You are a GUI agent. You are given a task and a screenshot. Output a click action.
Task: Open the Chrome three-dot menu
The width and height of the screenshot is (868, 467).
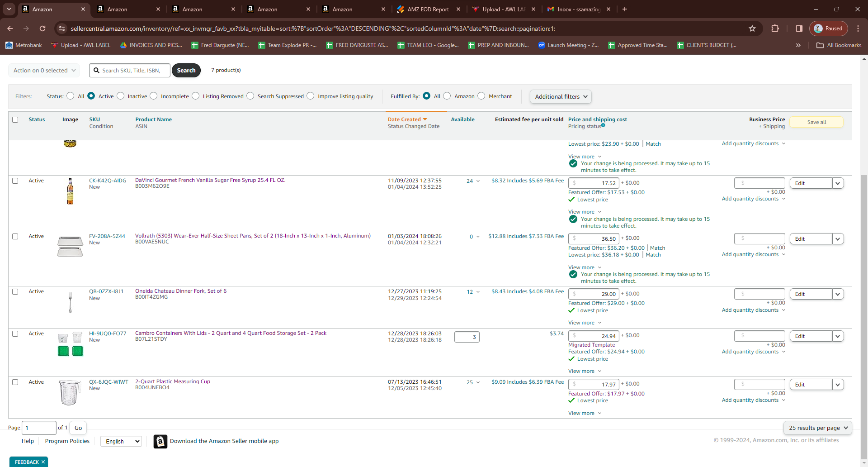[x=858, y=29]
